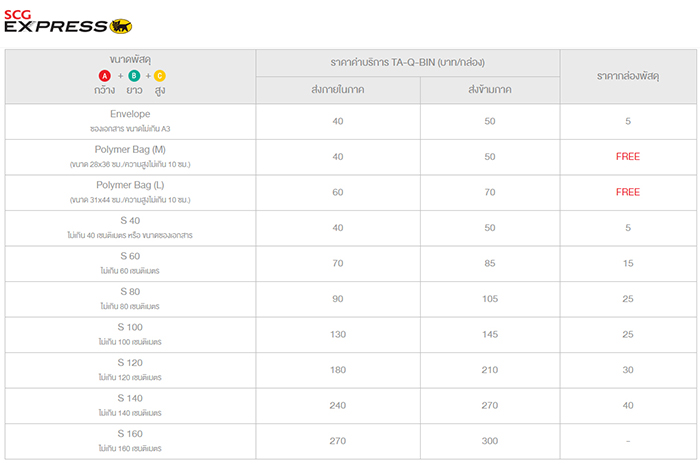
Task: Click the S 80 within-region price 90
Action: [x=338, y=299]
